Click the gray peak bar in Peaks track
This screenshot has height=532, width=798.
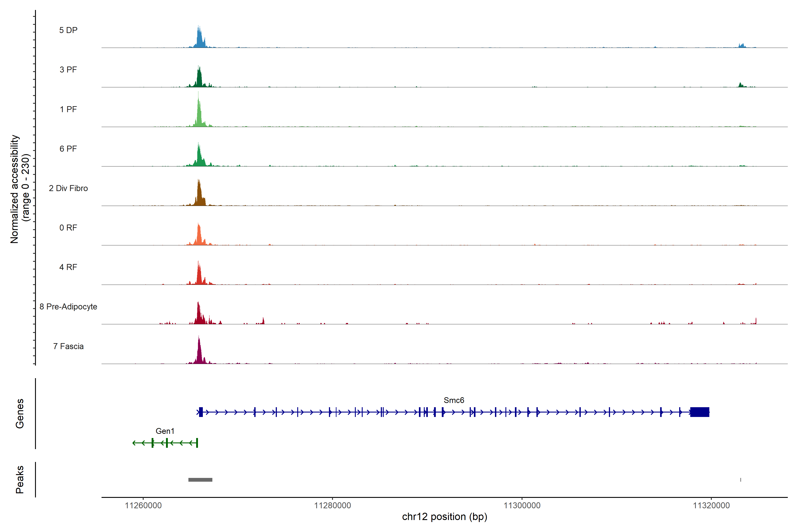[x=200, y=480]
